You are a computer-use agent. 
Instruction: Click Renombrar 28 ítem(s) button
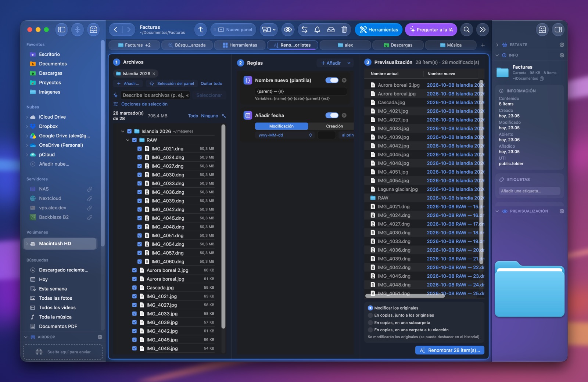click(x=450, y=350)
